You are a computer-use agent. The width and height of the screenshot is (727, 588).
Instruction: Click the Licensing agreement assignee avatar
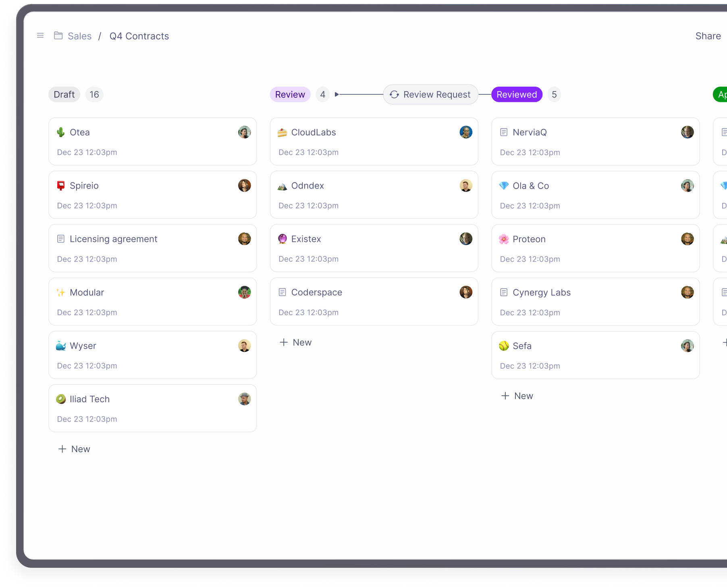[x=245, y=239]
